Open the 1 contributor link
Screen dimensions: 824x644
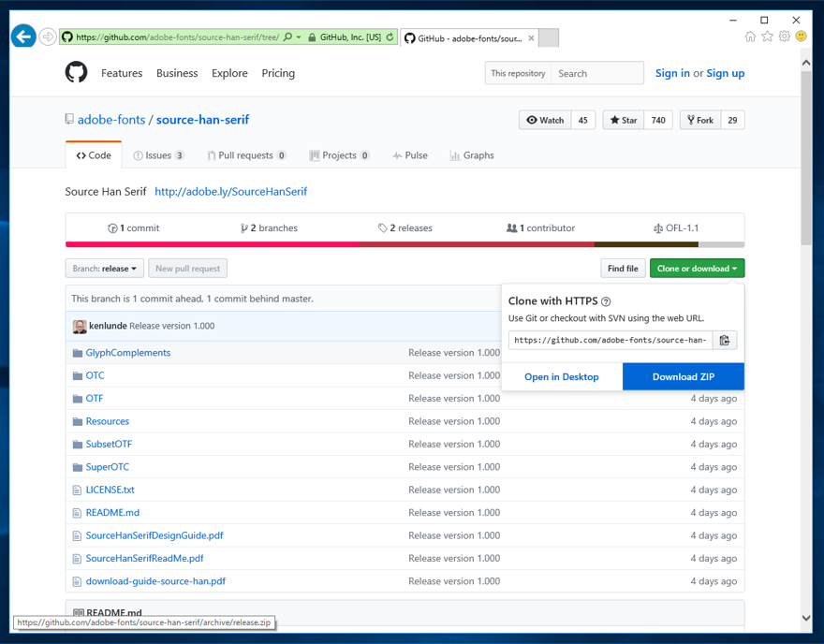coord(541,228)
